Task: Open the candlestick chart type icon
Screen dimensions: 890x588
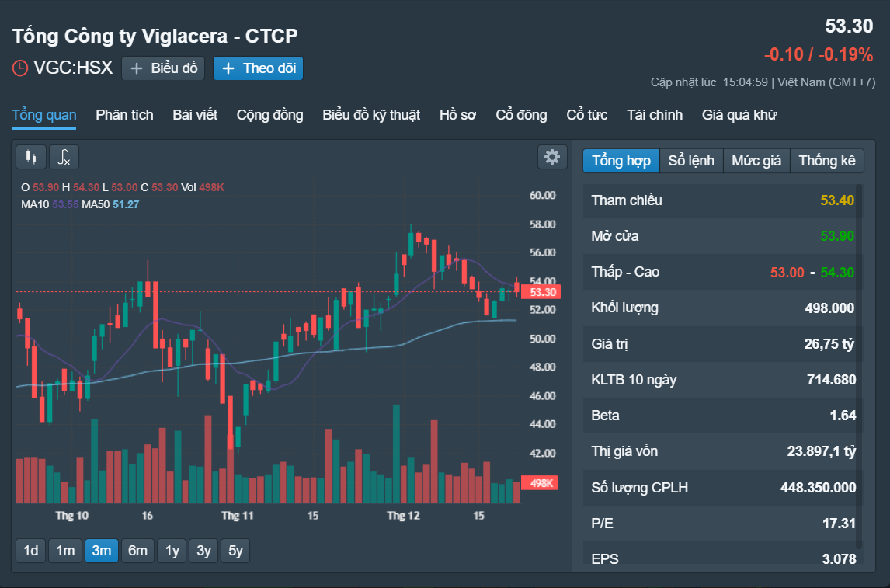Action: [x=30, y=157]
